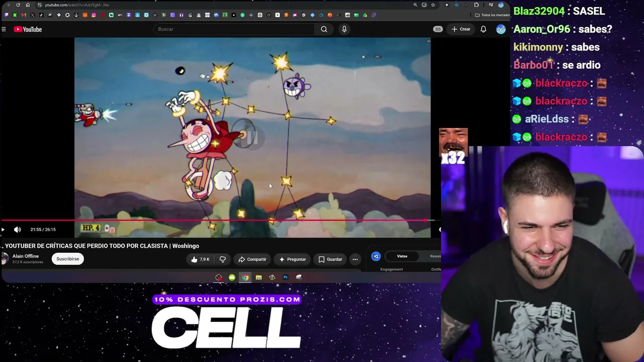Subscribe to Alain Offline via Suscribirse

click(x=67, y=259)
